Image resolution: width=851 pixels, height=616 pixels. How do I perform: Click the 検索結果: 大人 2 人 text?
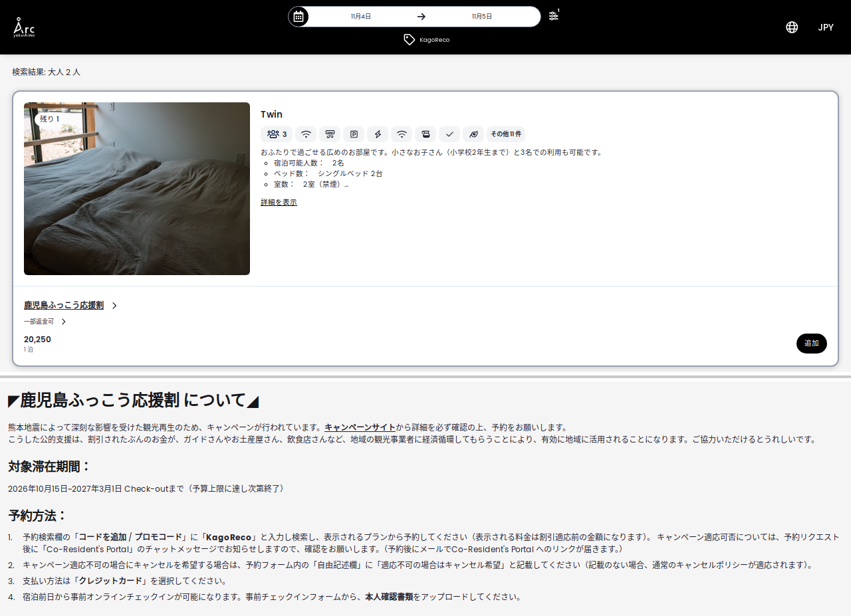[x=47, y=72]
